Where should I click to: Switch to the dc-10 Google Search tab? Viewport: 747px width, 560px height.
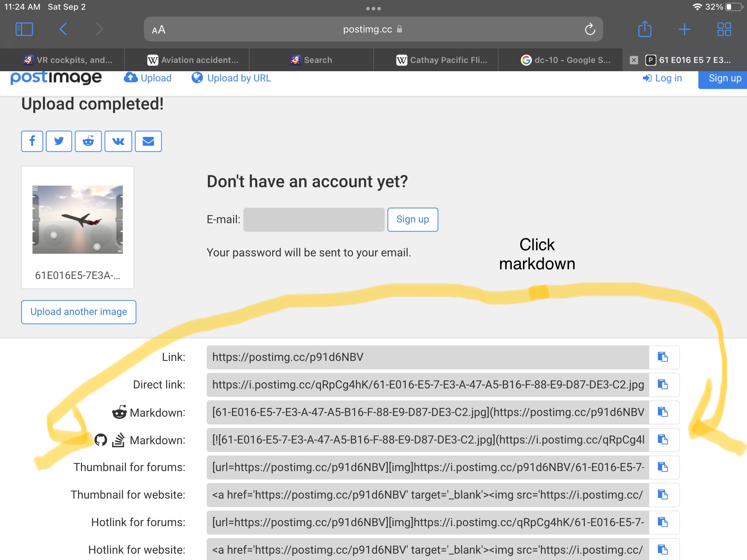pyautogui.click(x=565, y=60)
